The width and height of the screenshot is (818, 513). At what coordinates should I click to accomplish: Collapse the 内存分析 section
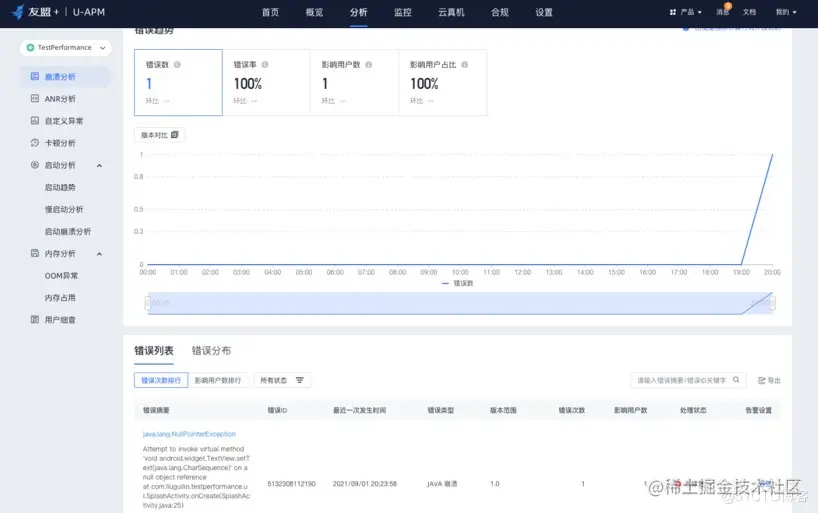(x=99, y=254)
